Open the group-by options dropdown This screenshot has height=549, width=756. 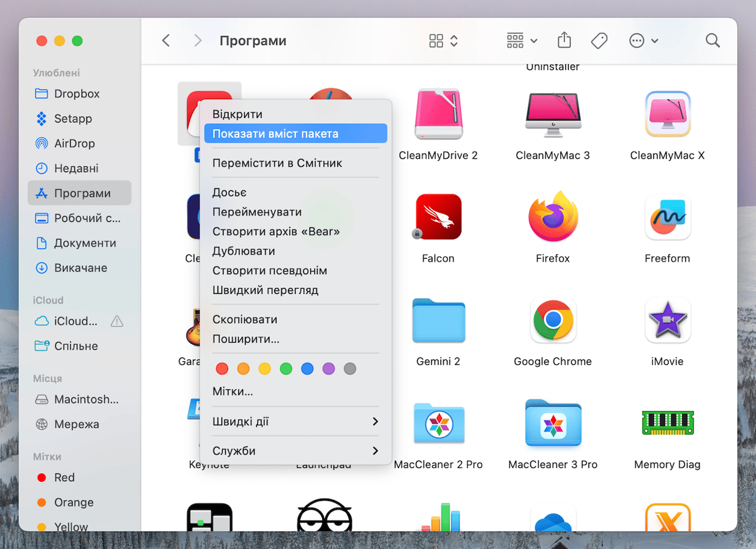[x=522, y=40]
